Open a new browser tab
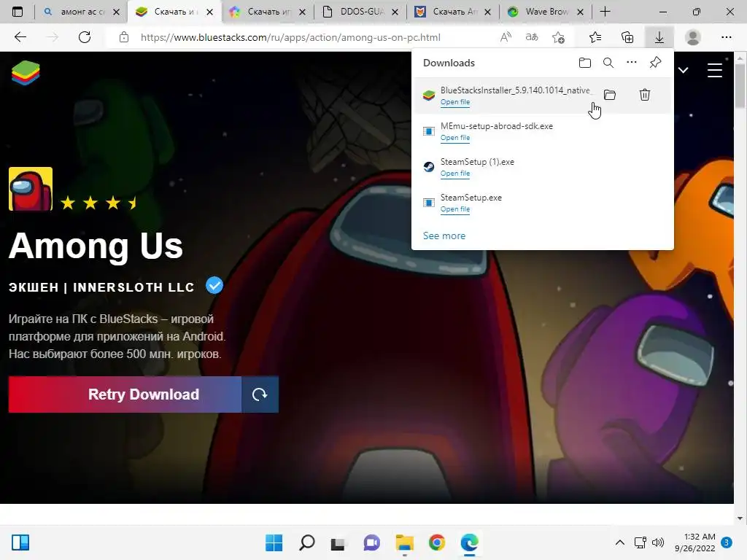The image size is (747, 560). 605,12
